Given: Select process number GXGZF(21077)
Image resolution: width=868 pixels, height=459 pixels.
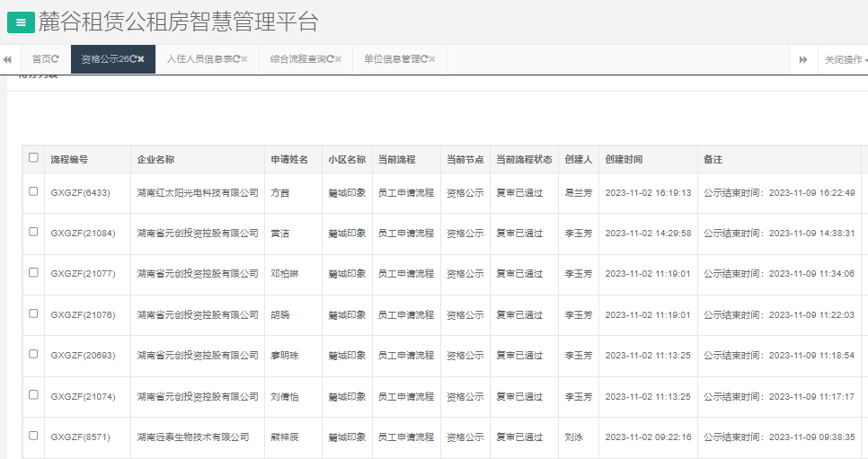Looking at the screenshot, I should tap(83, 274).
